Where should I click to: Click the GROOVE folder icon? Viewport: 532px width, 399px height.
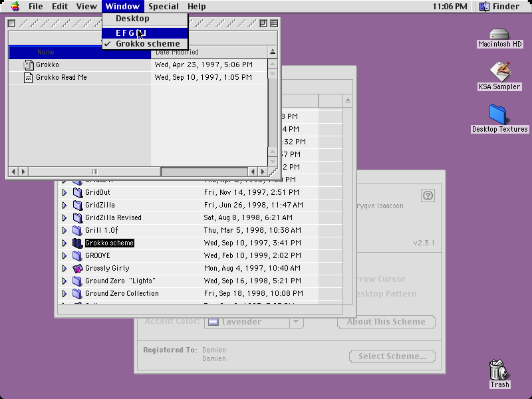pos(78,255)
